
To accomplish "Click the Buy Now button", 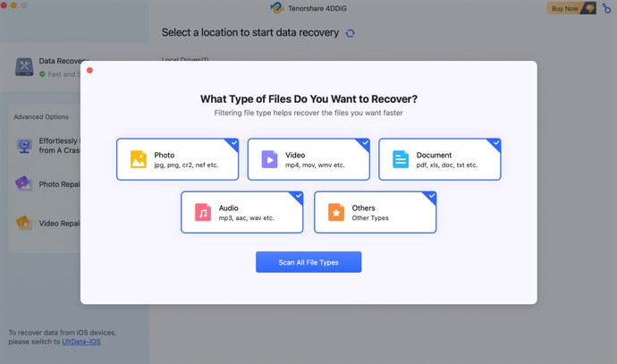I will click(571, 8).
